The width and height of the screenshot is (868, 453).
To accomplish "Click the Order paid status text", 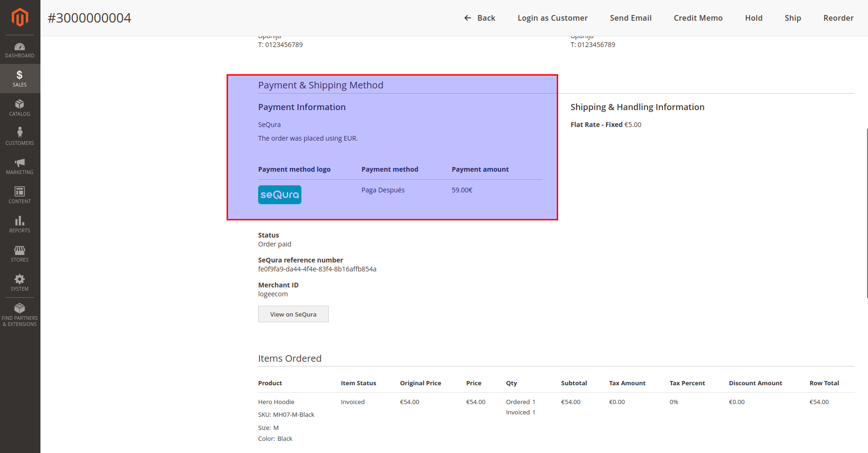I will pos(275,244).
